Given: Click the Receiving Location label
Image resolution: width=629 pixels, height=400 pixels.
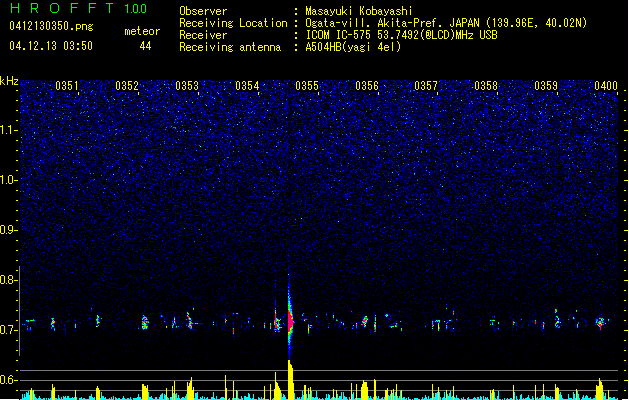Looking at the screenshot, I should (x=233, y=23).
